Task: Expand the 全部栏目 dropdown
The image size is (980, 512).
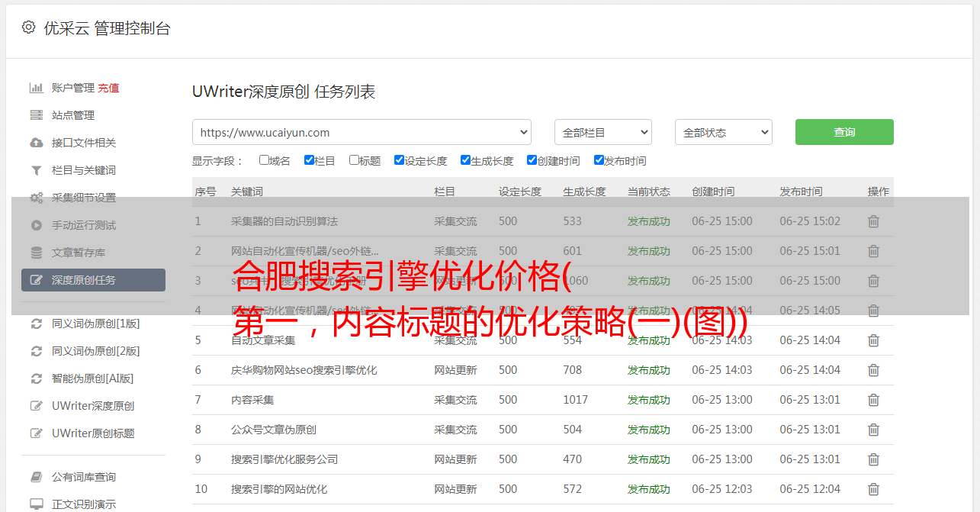Action: (x=602, y=132)
